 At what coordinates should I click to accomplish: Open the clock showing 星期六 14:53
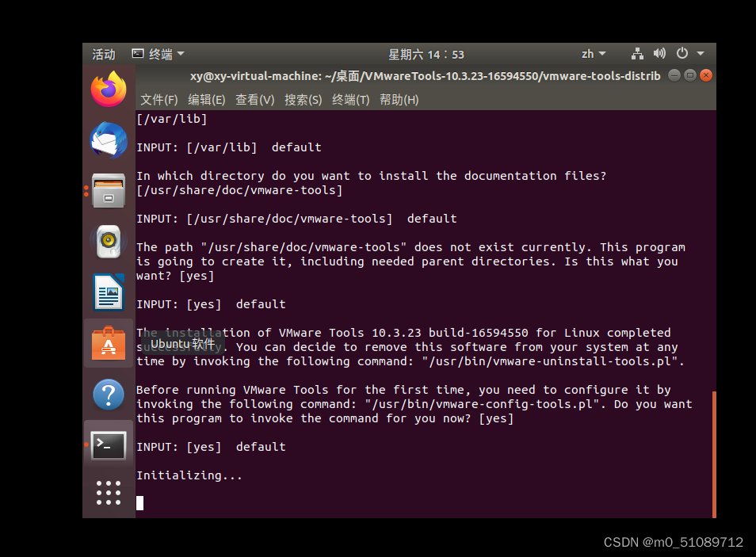(426, 55)
